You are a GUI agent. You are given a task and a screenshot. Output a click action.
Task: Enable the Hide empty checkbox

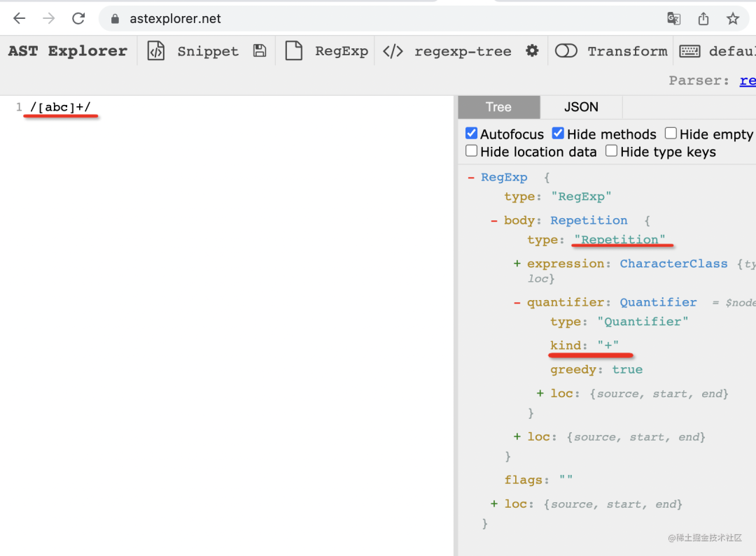(x=671, y=133)
